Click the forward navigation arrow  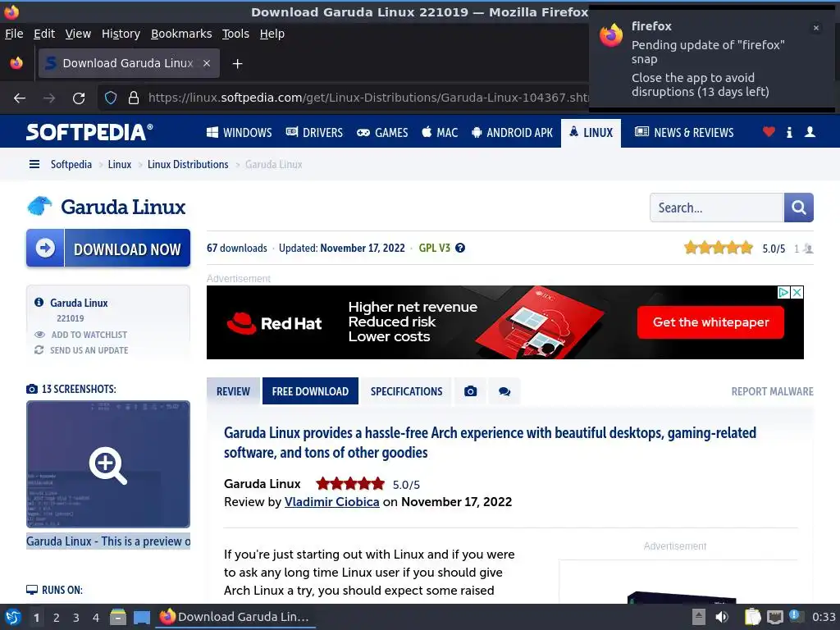(x=48, y=98)
